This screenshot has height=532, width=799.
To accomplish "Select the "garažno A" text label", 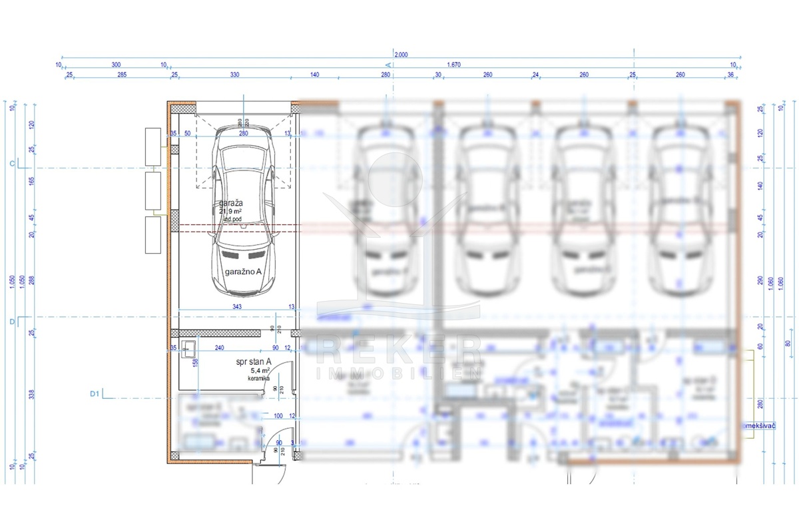I will pos(242,272).
